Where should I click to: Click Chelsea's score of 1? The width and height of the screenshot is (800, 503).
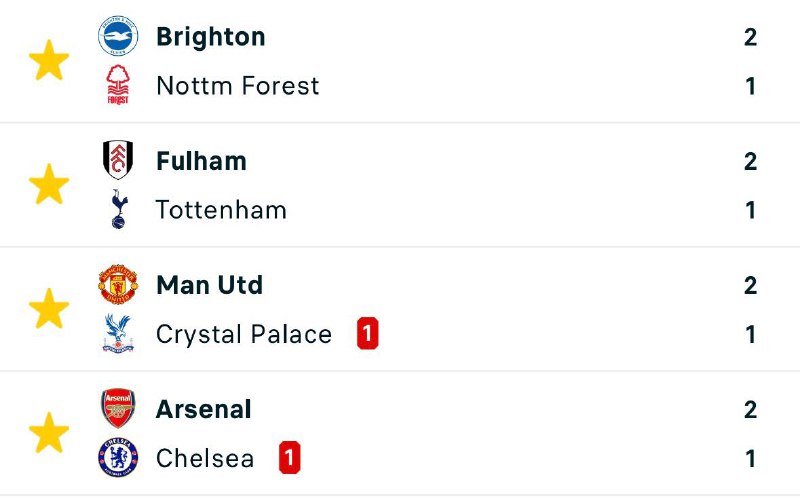pyautogui.click(x=751, y=458)
